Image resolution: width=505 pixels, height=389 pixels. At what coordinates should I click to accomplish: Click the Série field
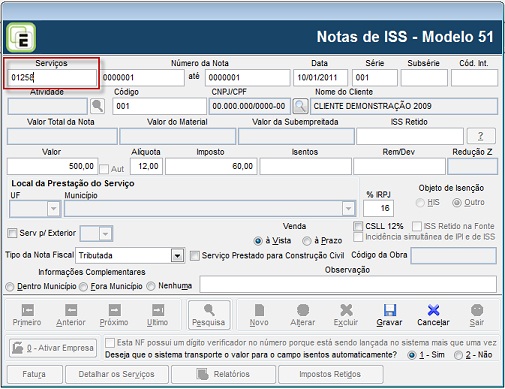pos(375,78)
